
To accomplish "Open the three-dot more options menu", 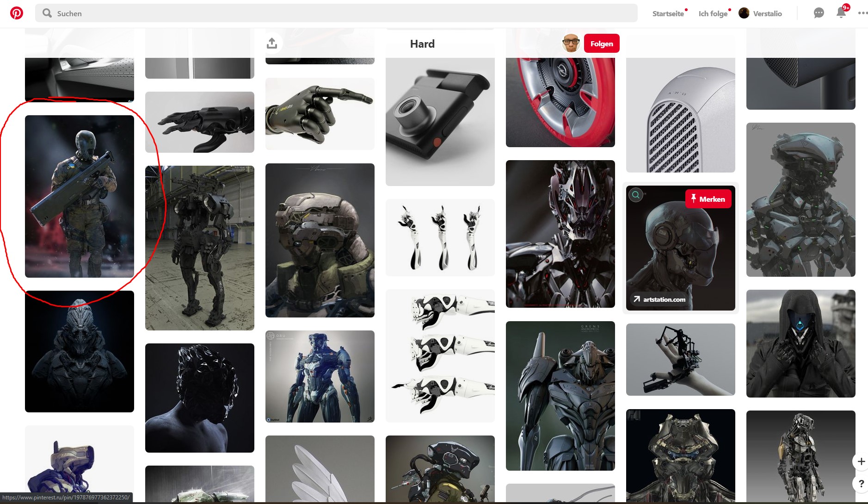I will 862,13.
